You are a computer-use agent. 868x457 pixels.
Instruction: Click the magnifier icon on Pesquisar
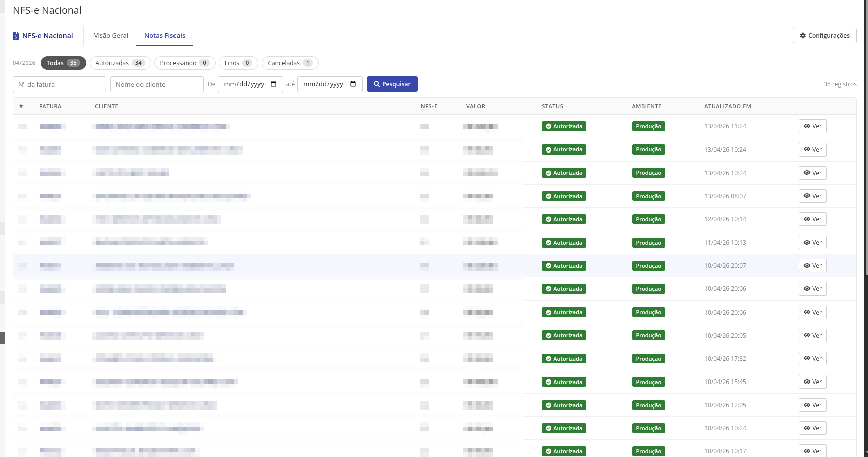coord(376,84)
